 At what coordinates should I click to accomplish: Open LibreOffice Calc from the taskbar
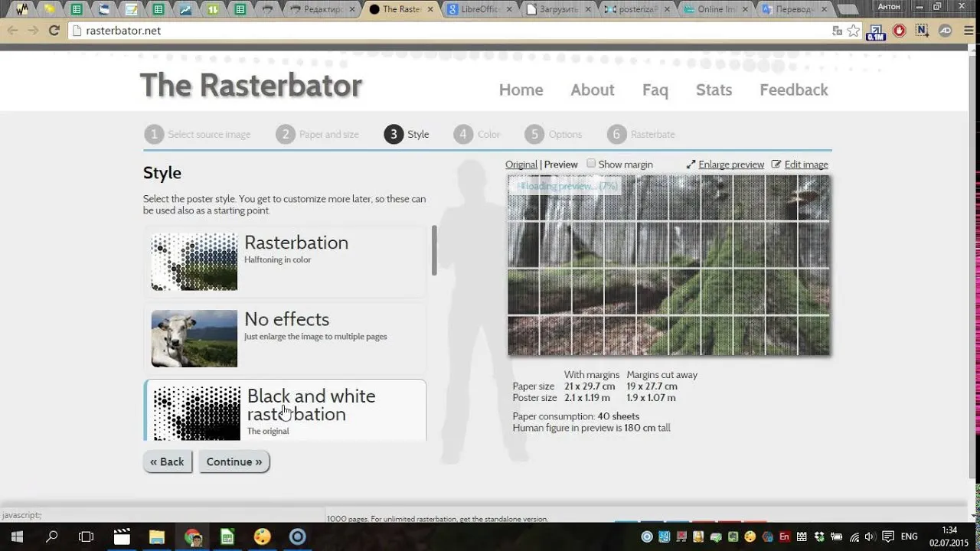point(227,536)
